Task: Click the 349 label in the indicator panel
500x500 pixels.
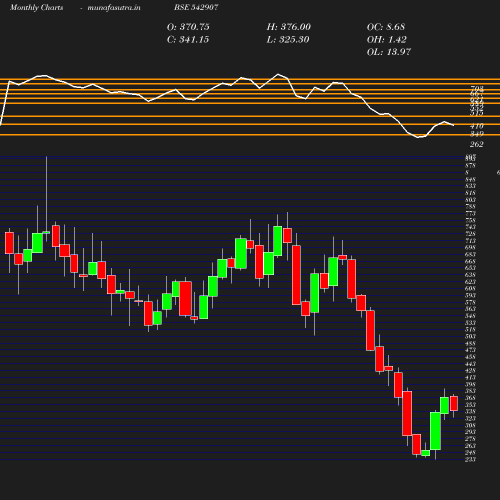Action: [x=477, y=134]
